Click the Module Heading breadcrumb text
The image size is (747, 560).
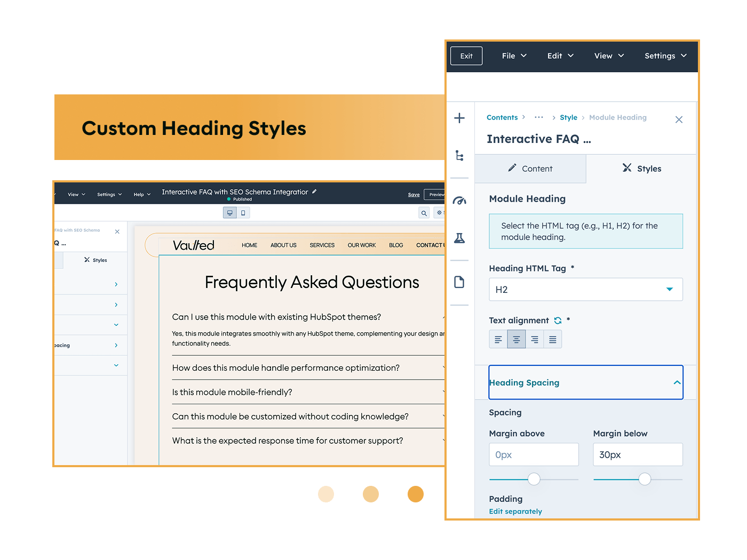pos(618,117)
